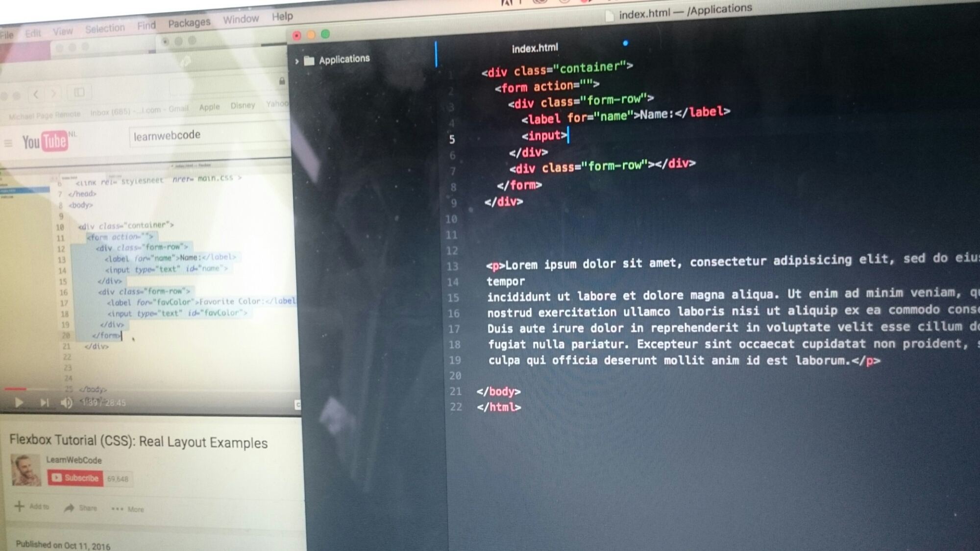This screenshot has height=551, width=980.
Task: Click the YouTube logo
Action: tap(45, 142)
